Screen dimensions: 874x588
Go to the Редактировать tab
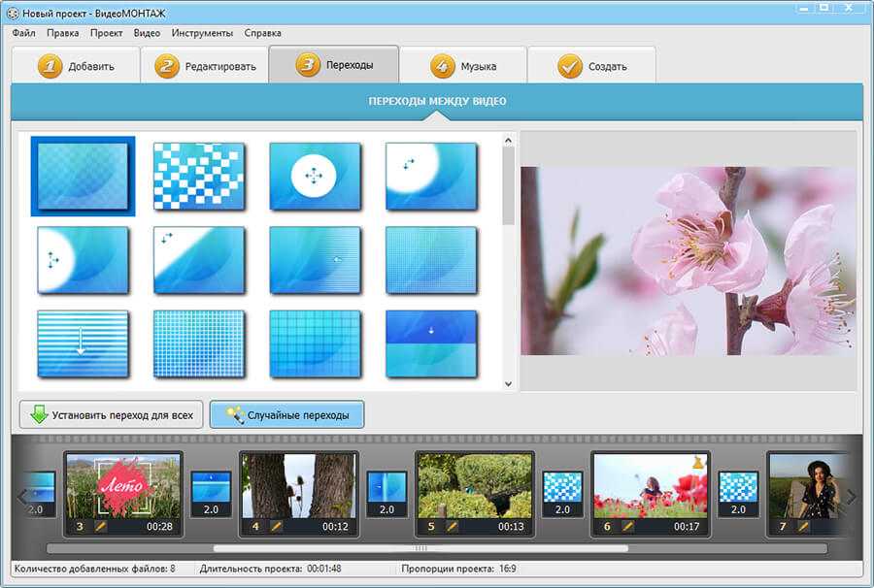point(205,67)
